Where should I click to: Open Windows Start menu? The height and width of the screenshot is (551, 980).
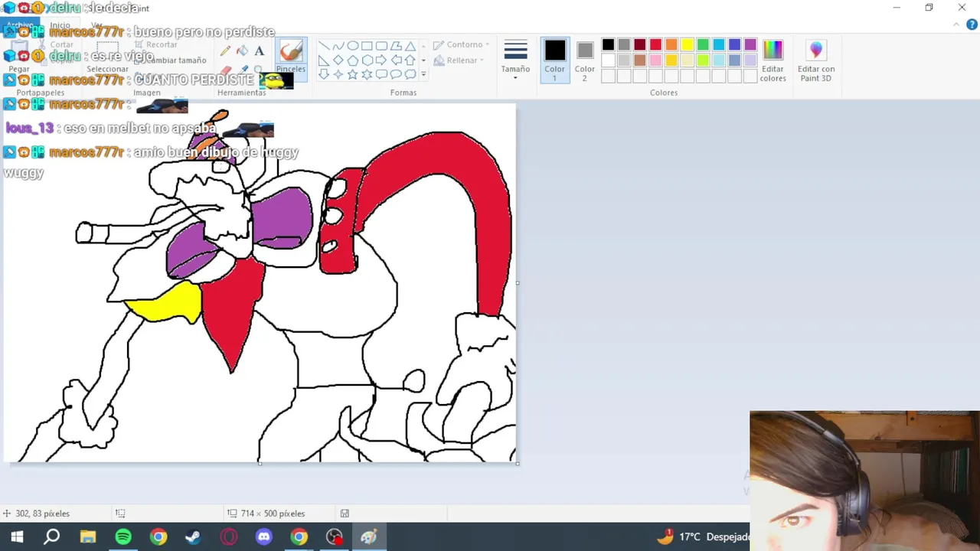coord(17,536)
